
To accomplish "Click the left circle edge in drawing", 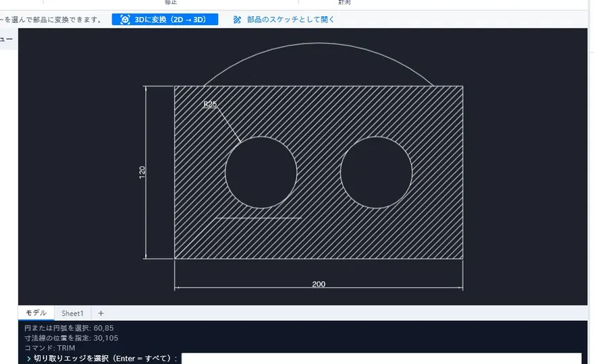I will point(225,172).
